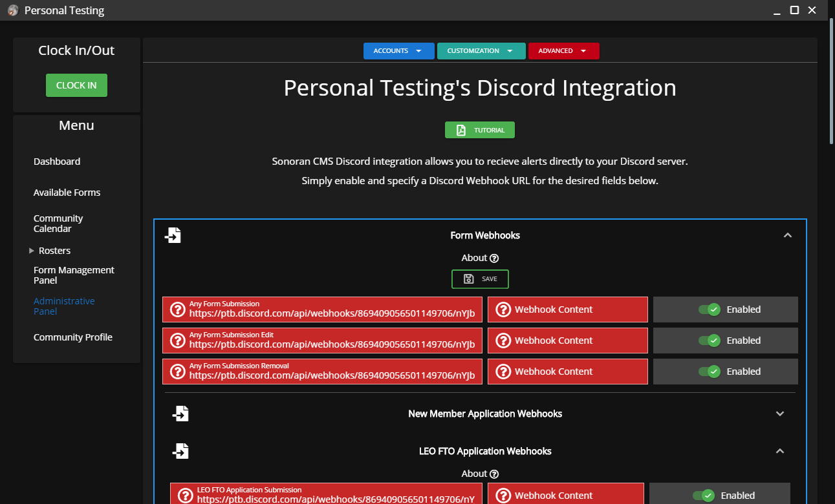
Task: Click the Any Form Submission Removal webhook URL field
Action: point(322,372)
